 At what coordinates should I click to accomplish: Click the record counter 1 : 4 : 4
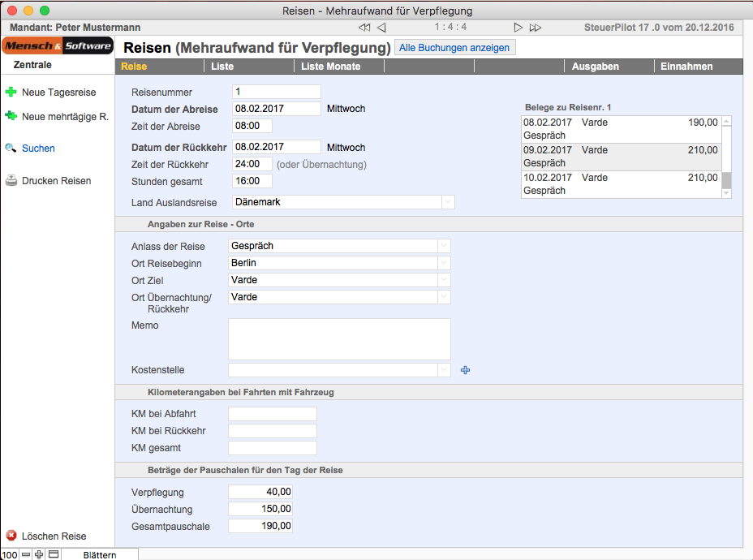[450, 27]
